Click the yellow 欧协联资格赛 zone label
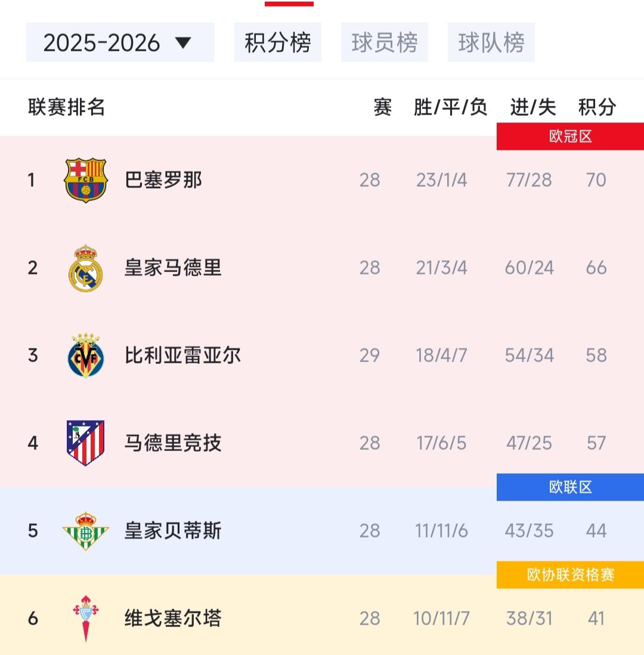The image size is (644, 655). [x=570, y=575]
